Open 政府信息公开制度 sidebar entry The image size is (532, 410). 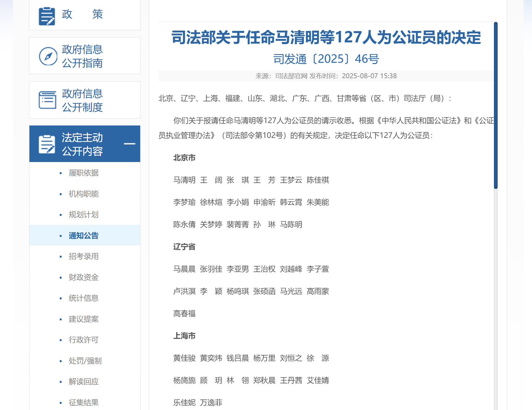pos(85,100)
